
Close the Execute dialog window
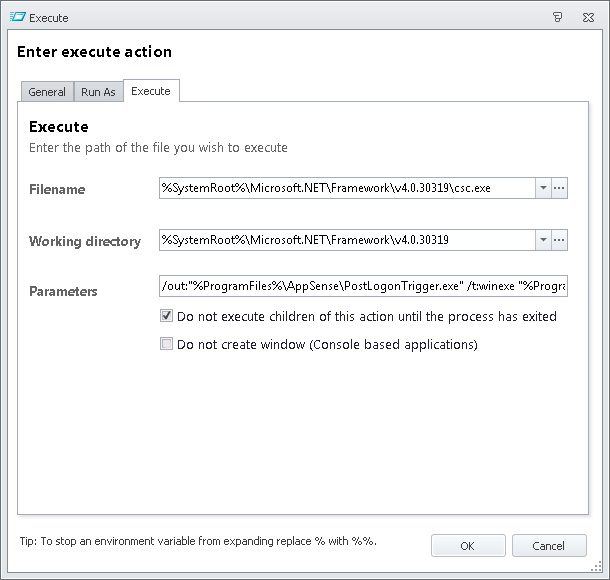coord(589,17)
